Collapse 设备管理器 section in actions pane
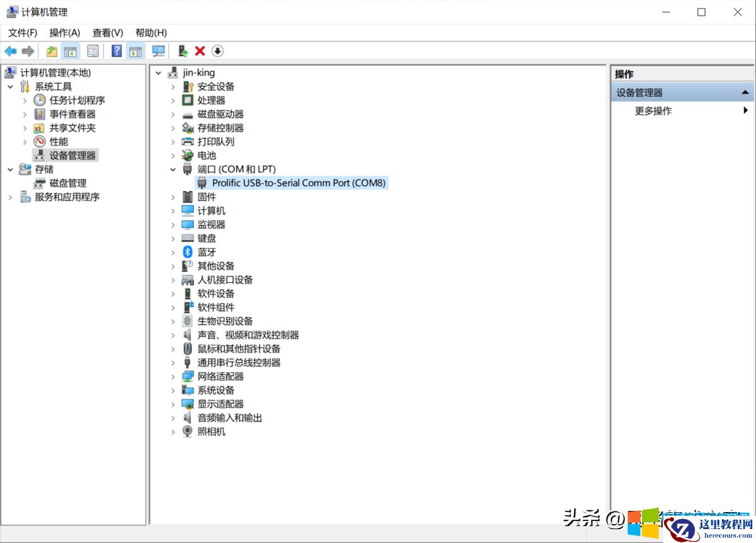Image resolution: width=756 pixels, height=543 pixels. tap(746, 93)
